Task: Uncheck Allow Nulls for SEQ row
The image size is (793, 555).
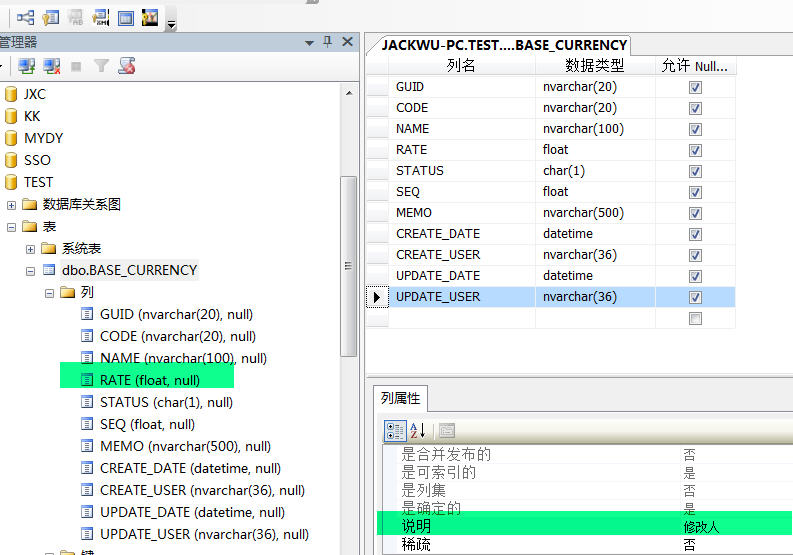Action: click(695, 192)
